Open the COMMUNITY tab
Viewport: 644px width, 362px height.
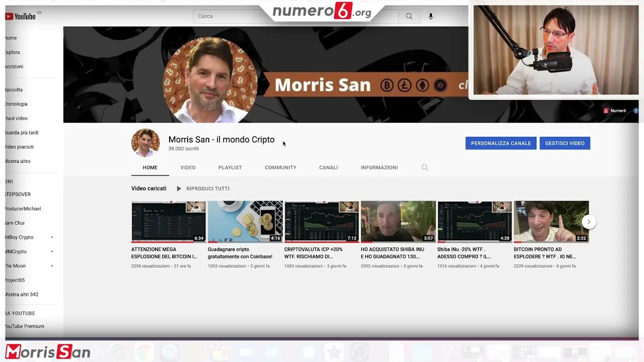tap(280, 167)
